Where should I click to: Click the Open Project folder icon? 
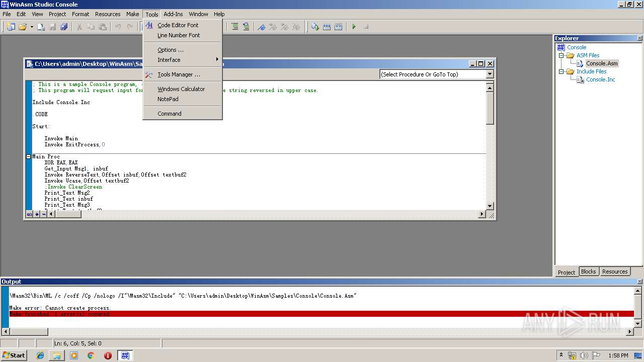[23, 27]
